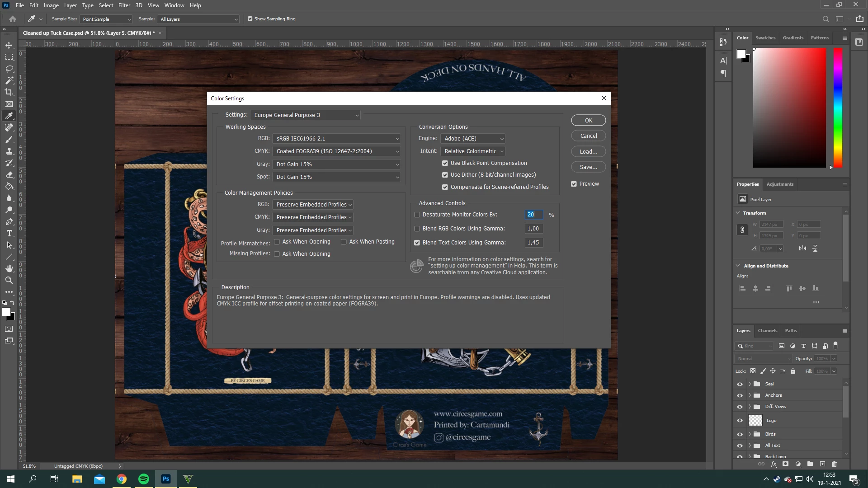Viewport: 868px width, 488px height.
Task: Open the Intent dropdown
Action: coord(472,151)
